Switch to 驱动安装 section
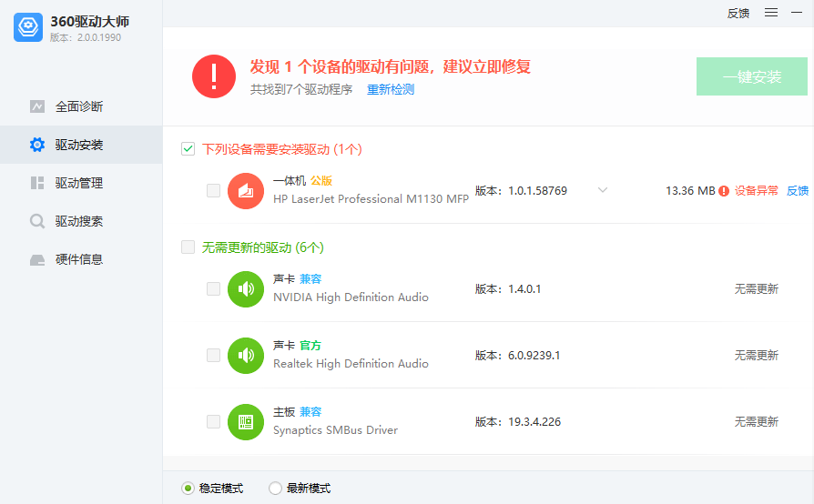 coord(81,145)
